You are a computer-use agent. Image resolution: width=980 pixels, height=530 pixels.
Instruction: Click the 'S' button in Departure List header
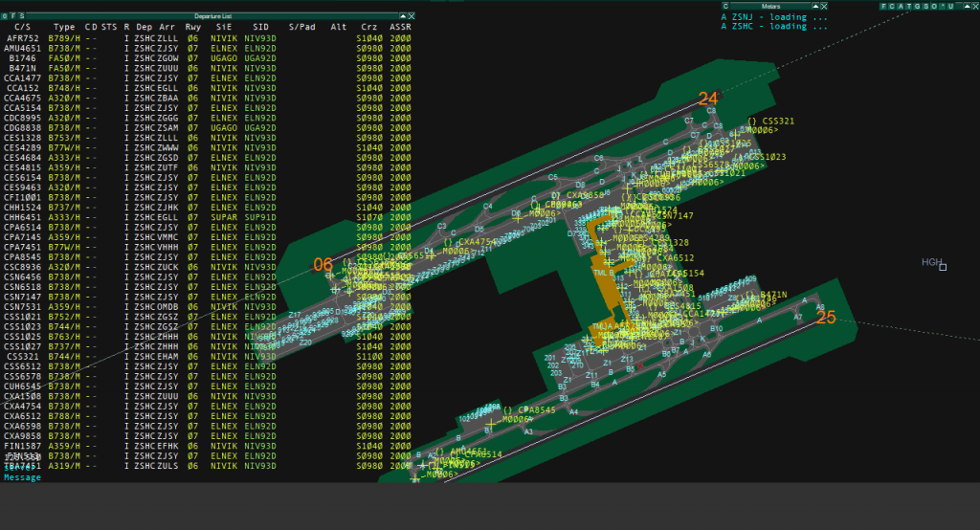pos(20,16)
